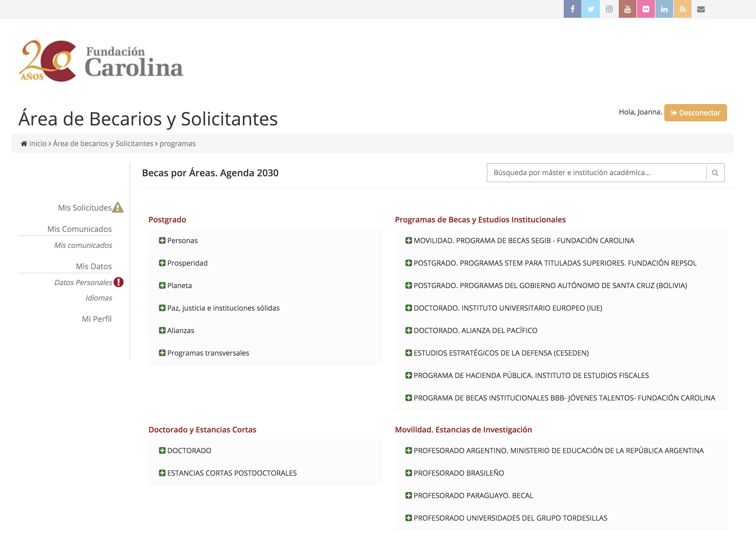Click the search magnifier icon
Image resolution: width=756 pixels, height=549 pixels.
pos(715,173)
